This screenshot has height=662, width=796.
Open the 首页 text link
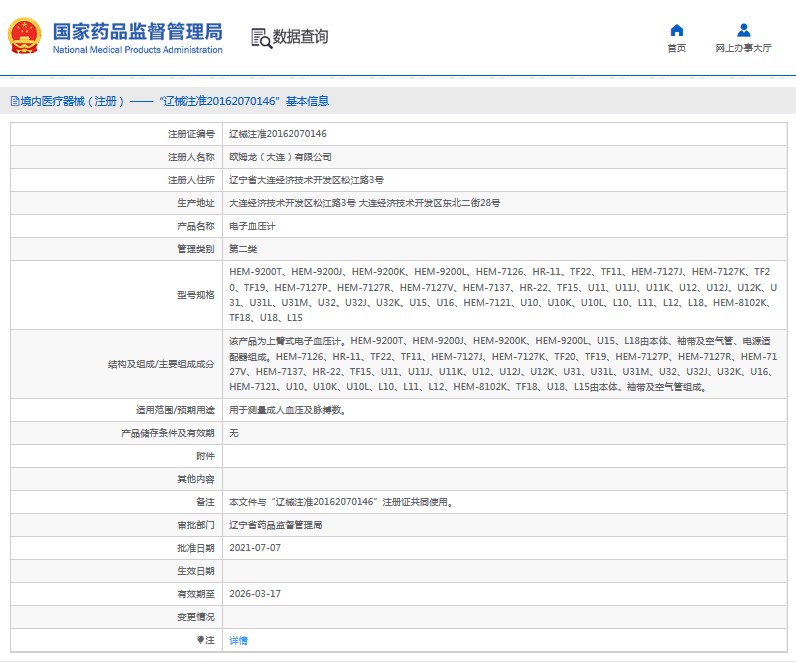[x=677, y=48]
